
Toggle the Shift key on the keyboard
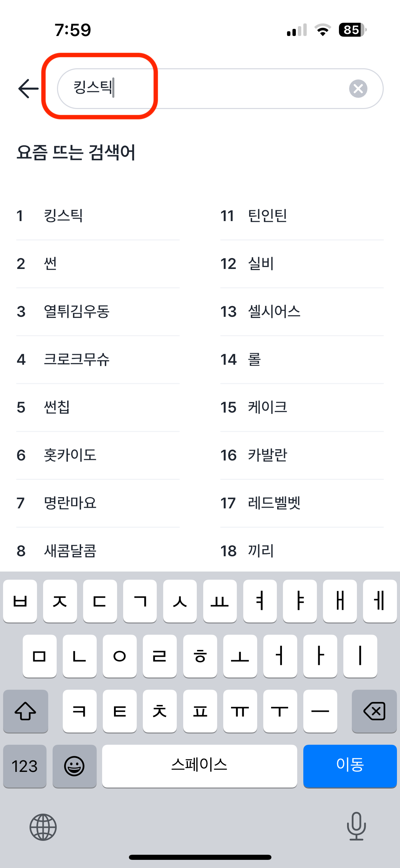point(25,711)
